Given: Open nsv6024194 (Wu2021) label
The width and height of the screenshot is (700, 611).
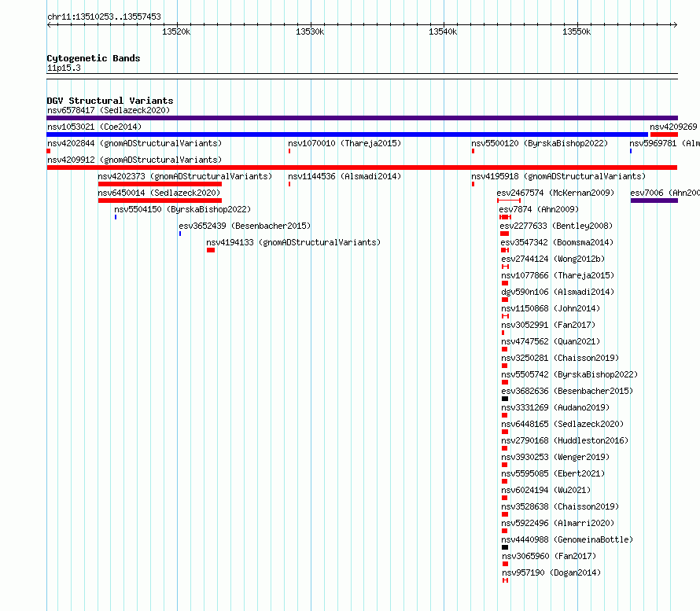Looking at the screenshot, I should pyautogui.click(x=546, y=490).
